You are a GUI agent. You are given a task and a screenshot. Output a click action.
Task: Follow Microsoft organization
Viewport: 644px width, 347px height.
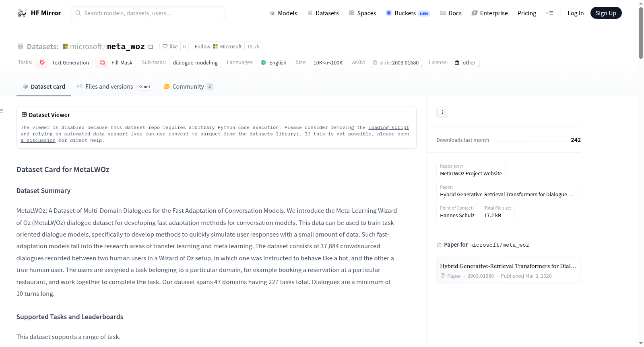point(218,46)
